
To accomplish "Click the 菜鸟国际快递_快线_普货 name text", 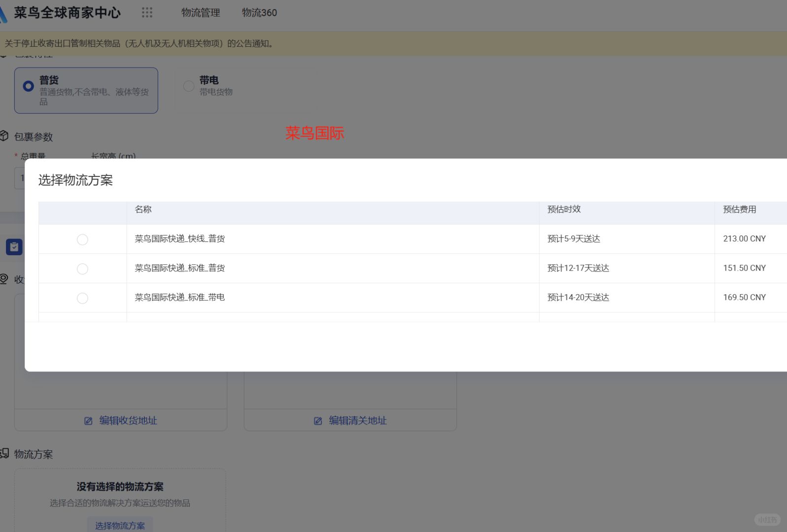I will [x=180, y=239].
